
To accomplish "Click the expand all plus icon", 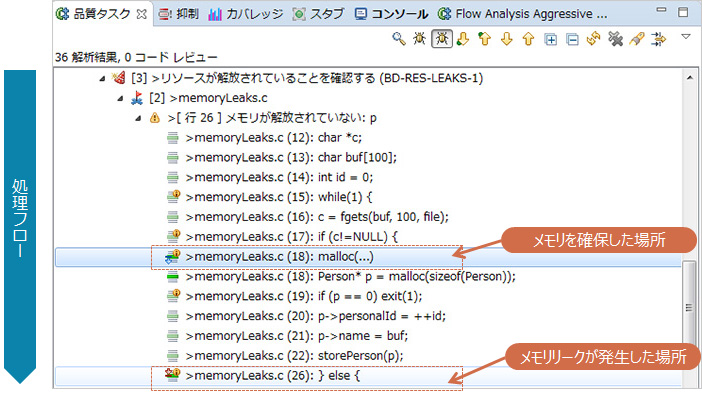I will pyautogui.click(x=551, y=39).
